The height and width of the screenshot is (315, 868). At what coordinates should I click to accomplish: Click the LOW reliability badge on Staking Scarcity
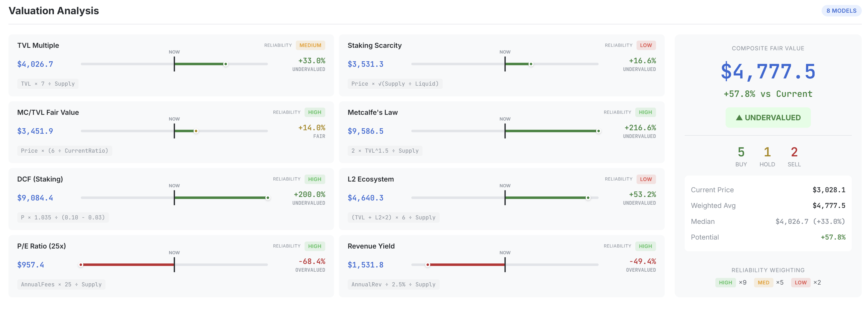646,45
